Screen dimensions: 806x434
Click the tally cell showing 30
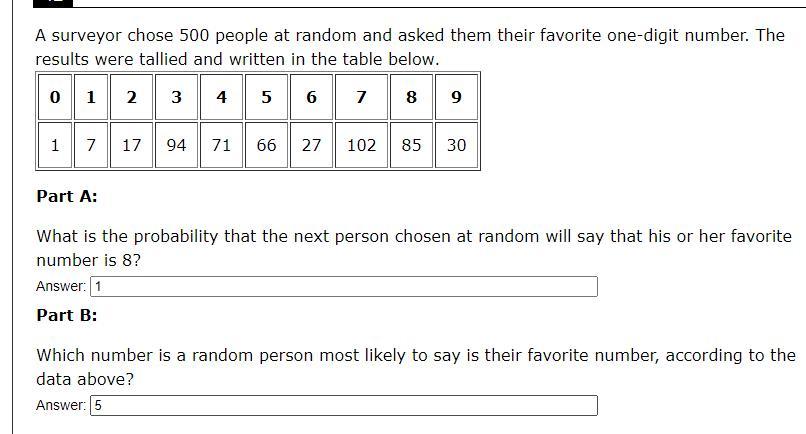click(x=456, y=145)
